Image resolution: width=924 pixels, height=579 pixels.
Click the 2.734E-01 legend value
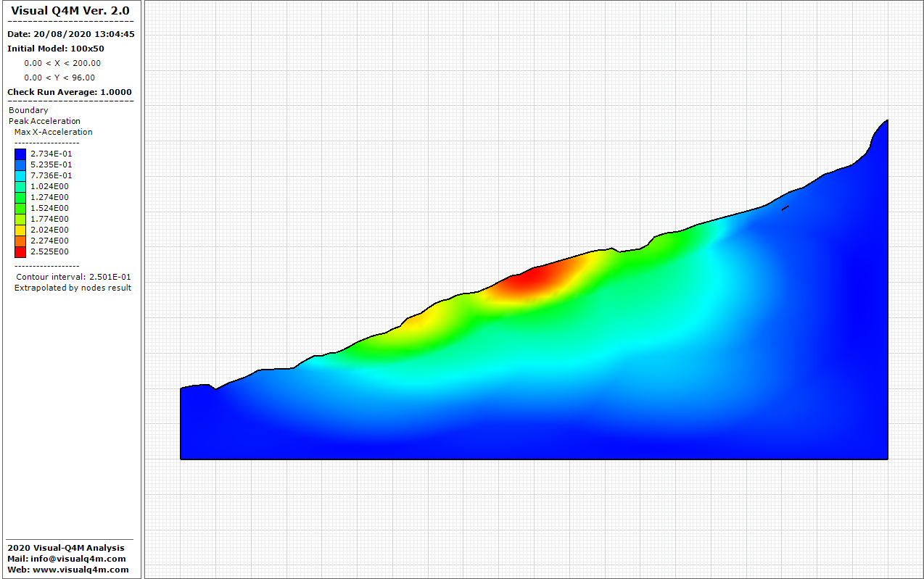(51, 154)
